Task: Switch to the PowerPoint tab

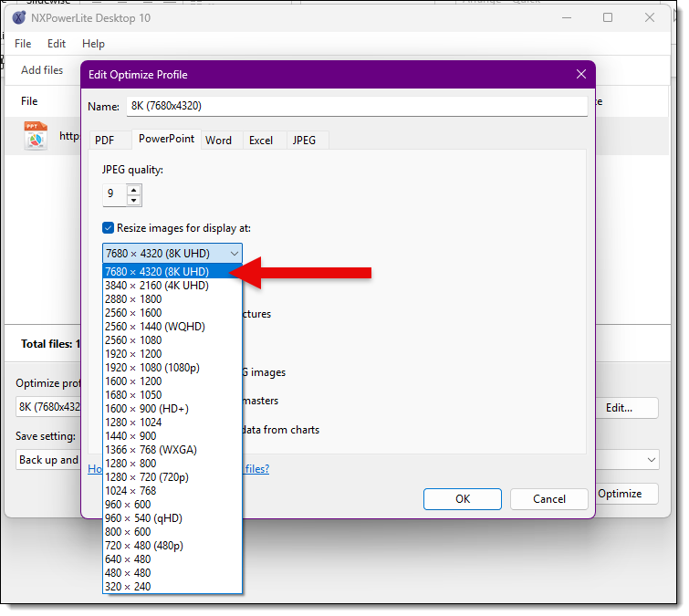Action: coord(166,139)
